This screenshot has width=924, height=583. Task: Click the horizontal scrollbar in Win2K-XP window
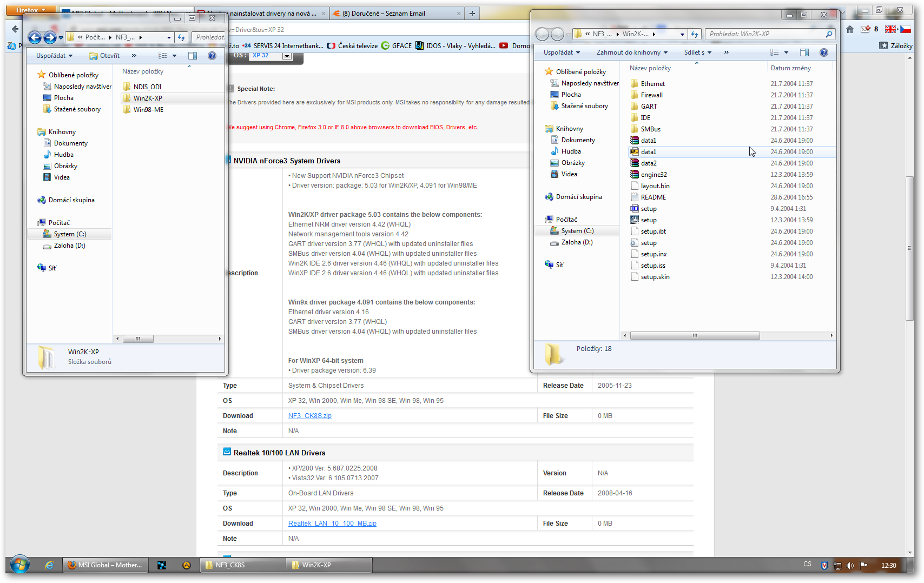point(695,335)
